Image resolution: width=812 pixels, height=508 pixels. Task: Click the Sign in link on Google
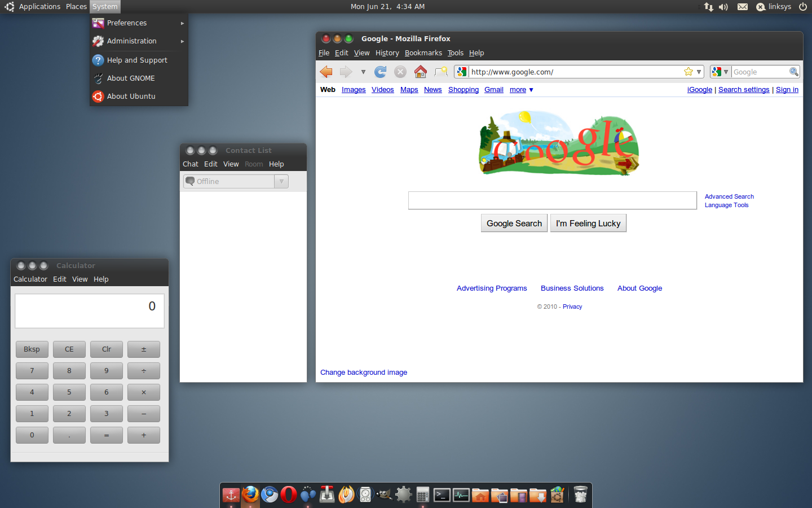787,90
